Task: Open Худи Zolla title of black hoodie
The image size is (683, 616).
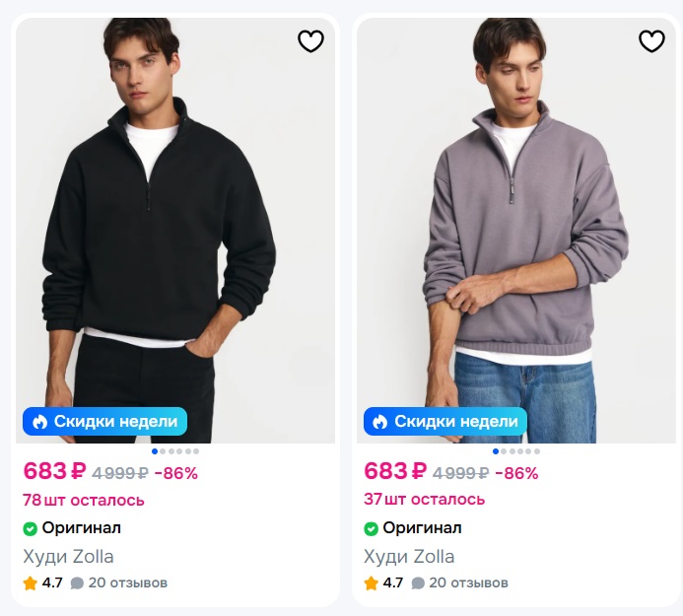Action: coord(68,557)
